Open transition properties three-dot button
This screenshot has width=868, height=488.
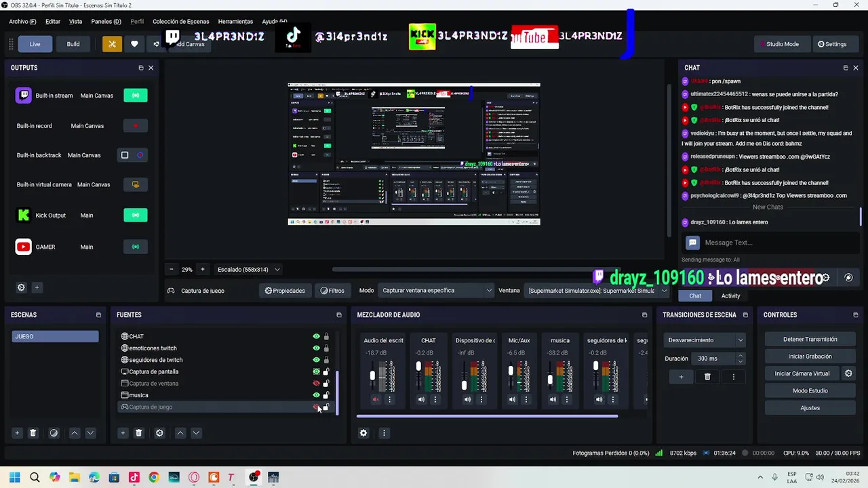pyautogui.click(x=733, y=377)
